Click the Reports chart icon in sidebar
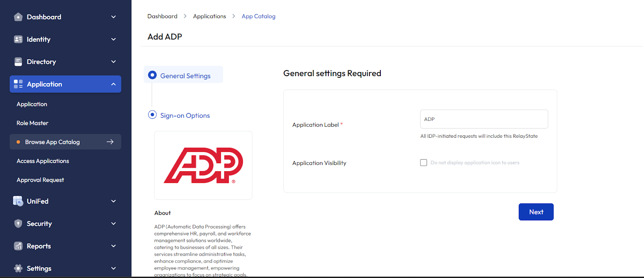This screenshot has width=644, height=278. point(18,246)
